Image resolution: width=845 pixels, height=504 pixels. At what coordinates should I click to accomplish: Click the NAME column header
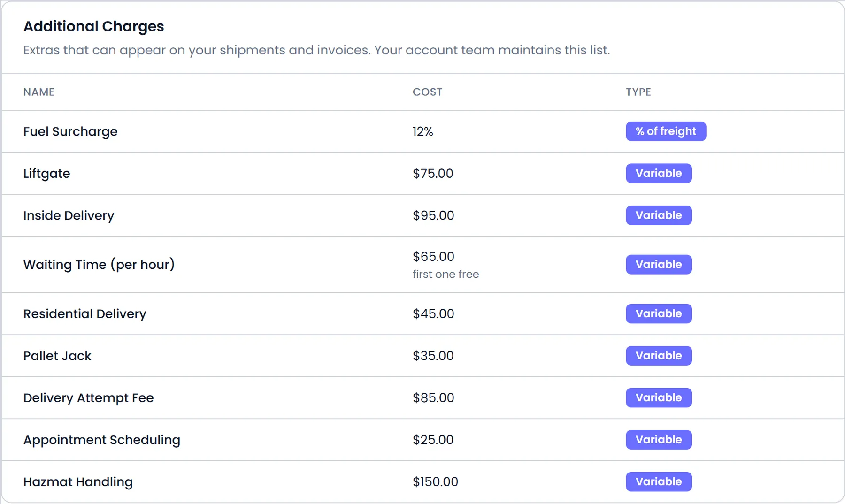tap(39, 92)
